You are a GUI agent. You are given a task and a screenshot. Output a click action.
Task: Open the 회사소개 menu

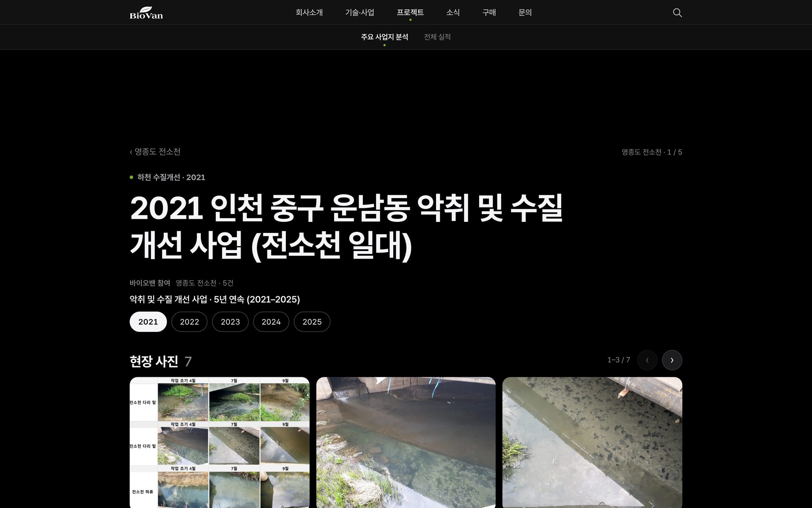point(309,13)
